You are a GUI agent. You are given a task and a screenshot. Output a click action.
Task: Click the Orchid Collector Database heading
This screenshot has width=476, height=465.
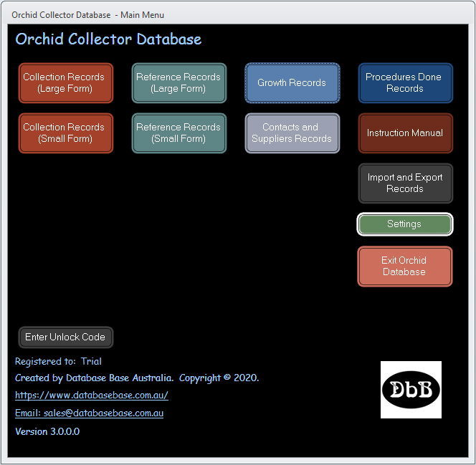click(108, 39)
